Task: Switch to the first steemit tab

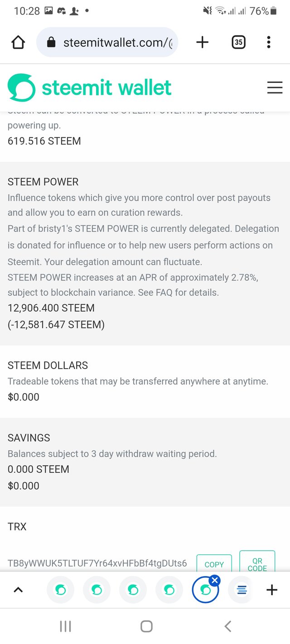Action: click(x=61, y=590)
